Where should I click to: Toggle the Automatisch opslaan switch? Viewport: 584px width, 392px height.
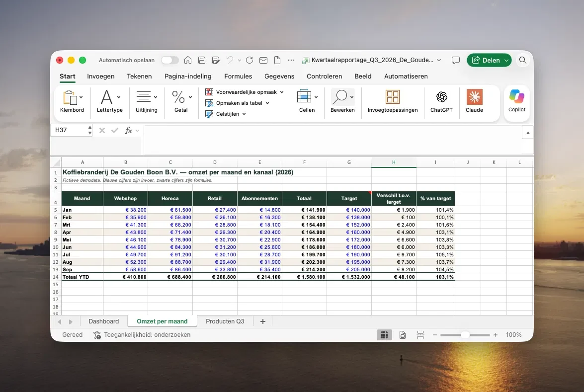pos(169,60)
